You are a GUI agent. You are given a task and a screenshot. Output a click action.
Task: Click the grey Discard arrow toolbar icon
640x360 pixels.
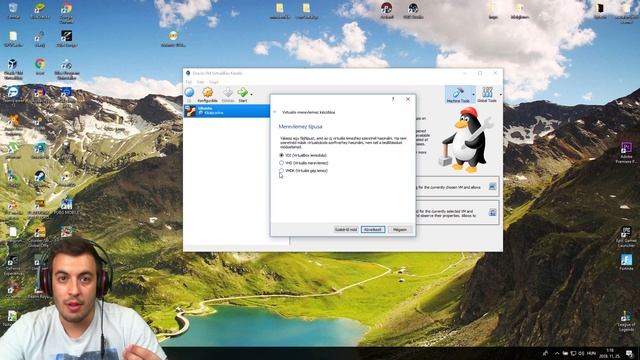pos(228,92)
